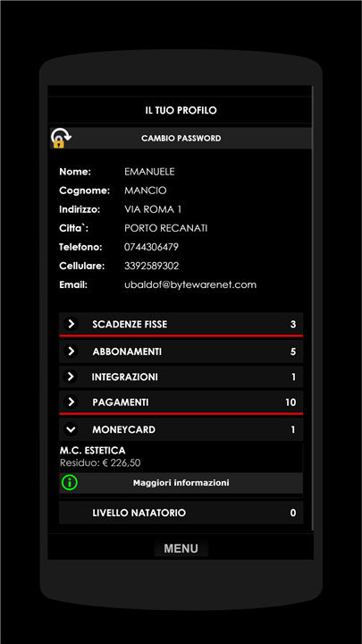
Task: Click the Abbonamenti section label
Action: click(127, 352)
